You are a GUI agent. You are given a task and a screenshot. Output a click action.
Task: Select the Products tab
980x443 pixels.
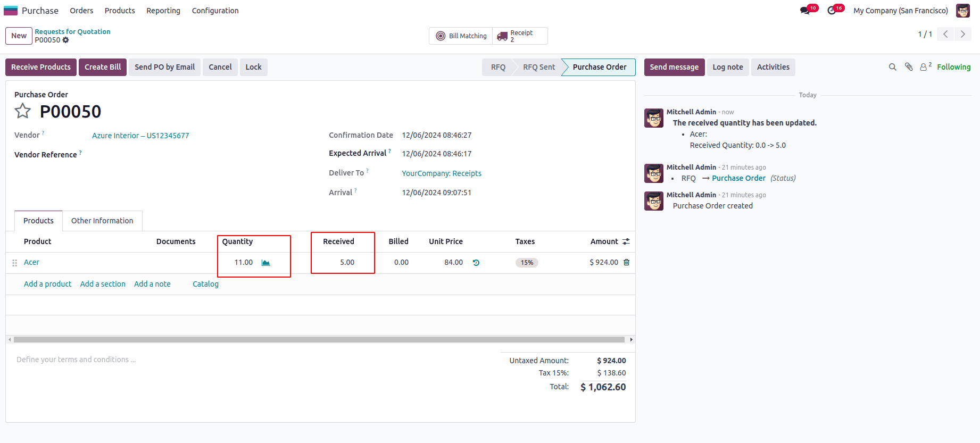click(x=38, y=221)
